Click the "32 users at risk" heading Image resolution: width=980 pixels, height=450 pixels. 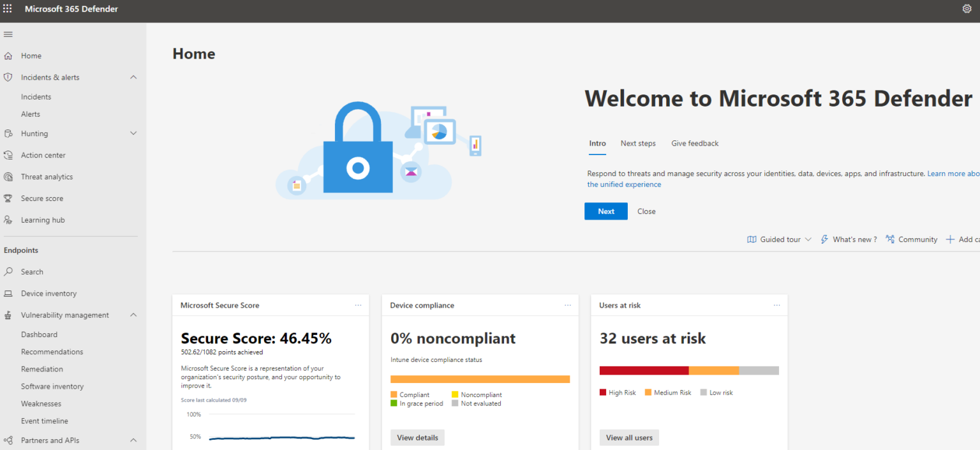(x=653, y=338)
